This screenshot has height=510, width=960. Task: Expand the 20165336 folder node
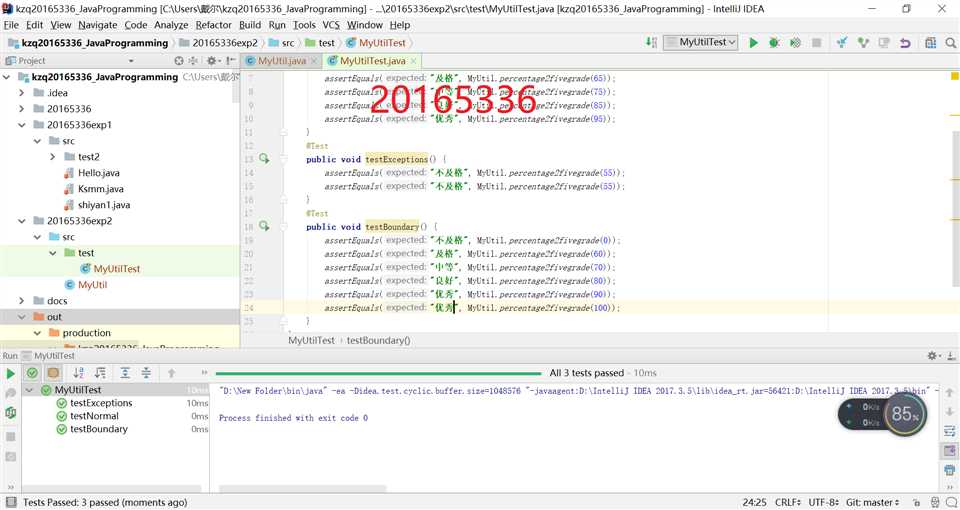(x=21, y=109)
